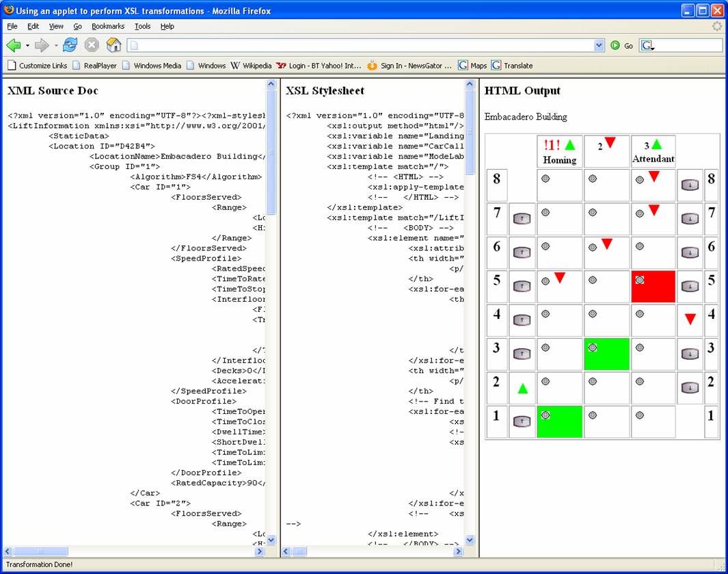This screenshot has height=574, width=728.
Task: Click the red cell for car 3, floor 5
Action: pyautogui.click(x=653, y=287)
